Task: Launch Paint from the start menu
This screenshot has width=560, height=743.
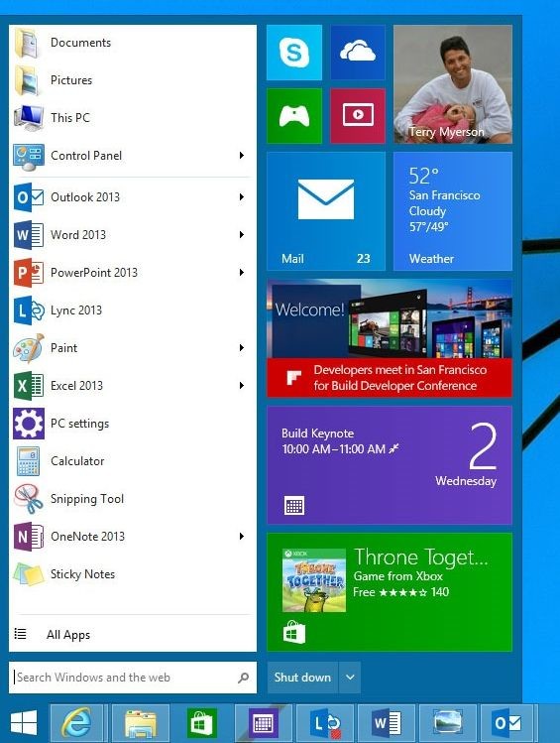Action: pyautogui.click(x=132, y=348)
